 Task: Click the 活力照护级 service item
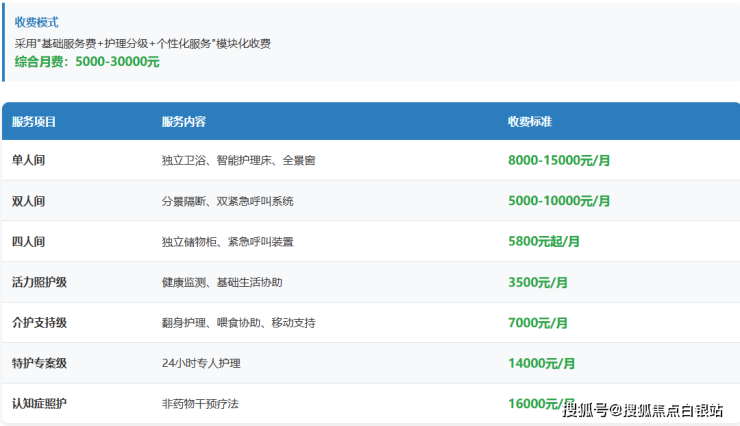[x=39, y=283]
